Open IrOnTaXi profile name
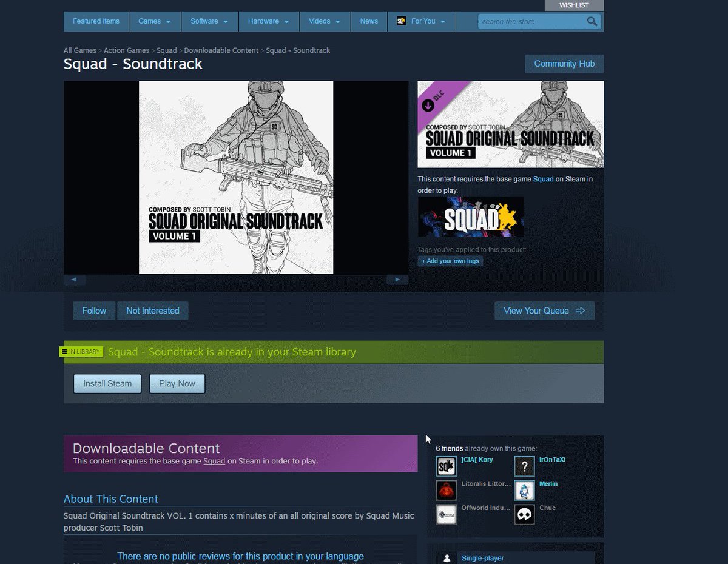The width and height of the screenshot is (728, 564). pos(552,460)
